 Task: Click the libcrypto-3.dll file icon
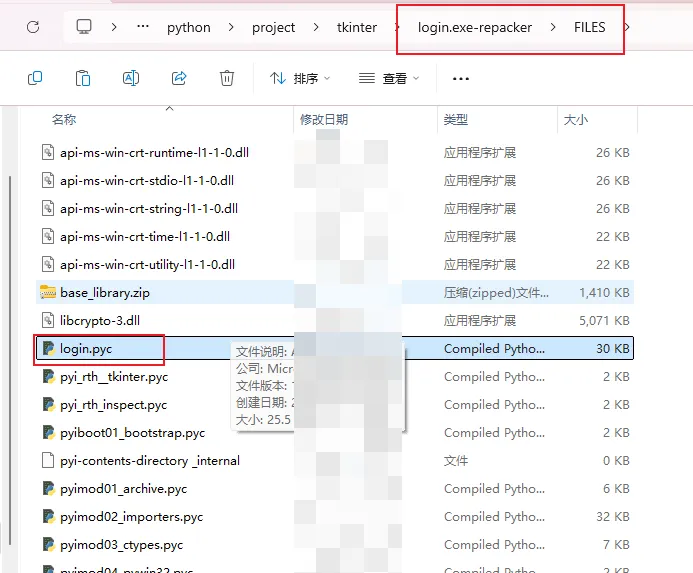(x=48, y=321)
